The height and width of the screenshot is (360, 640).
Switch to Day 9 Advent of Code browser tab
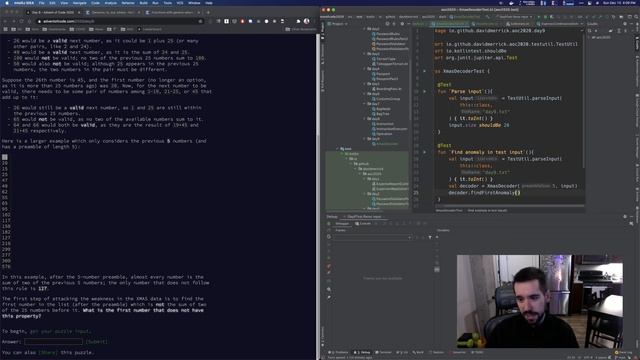[x=53, y=13]
